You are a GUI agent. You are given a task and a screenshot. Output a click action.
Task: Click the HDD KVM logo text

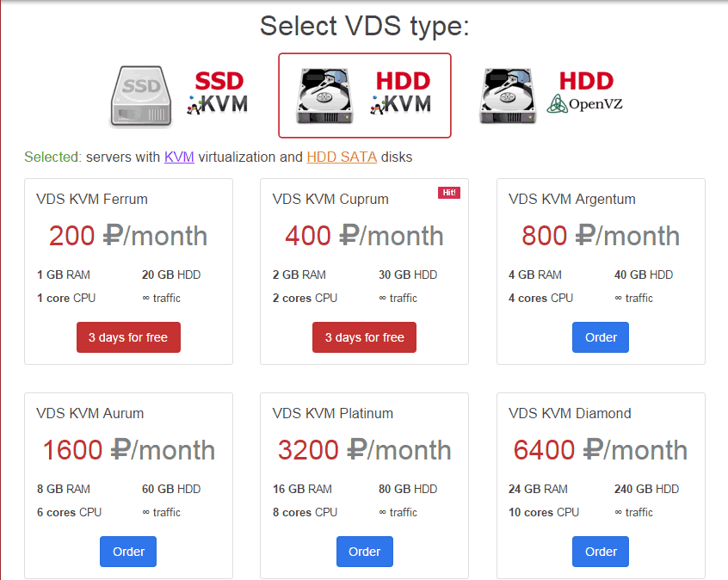(401, 93)
